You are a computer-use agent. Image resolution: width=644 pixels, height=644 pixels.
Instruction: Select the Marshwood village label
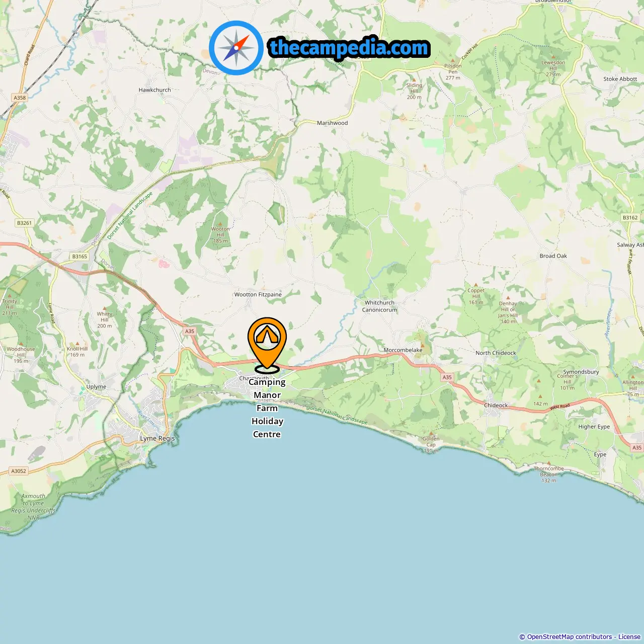333,123
